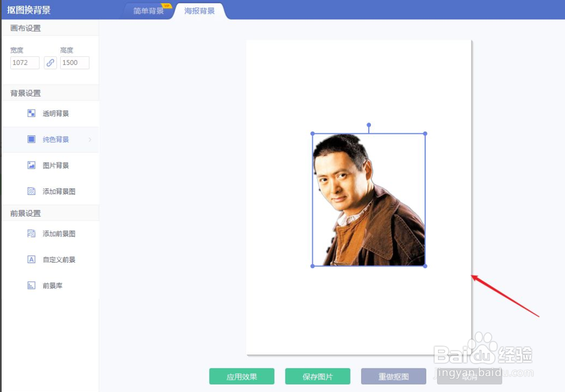Click the 抠图换背景 title
The image size is (565, 392).
29,10
